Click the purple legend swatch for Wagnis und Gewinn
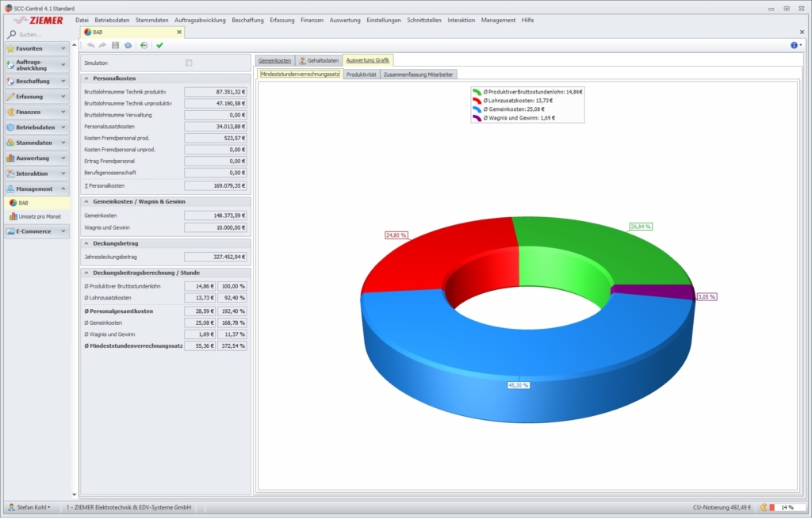The width and height of the screenshot is (812, 519). [477, 118]
